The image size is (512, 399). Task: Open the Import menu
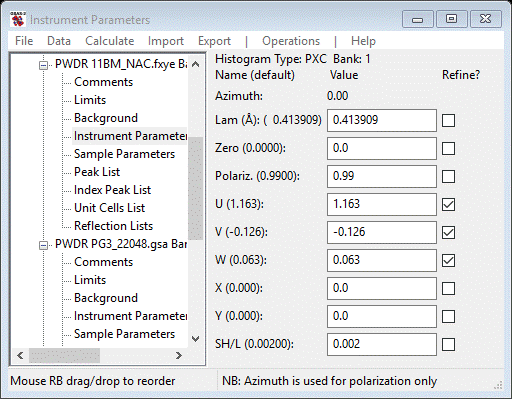coord(166,41)
